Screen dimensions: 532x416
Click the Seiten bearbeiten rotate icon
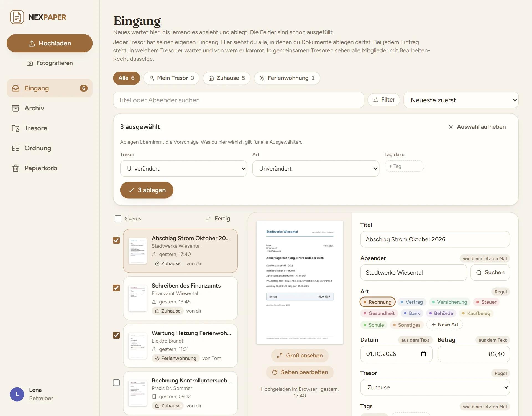275,372
